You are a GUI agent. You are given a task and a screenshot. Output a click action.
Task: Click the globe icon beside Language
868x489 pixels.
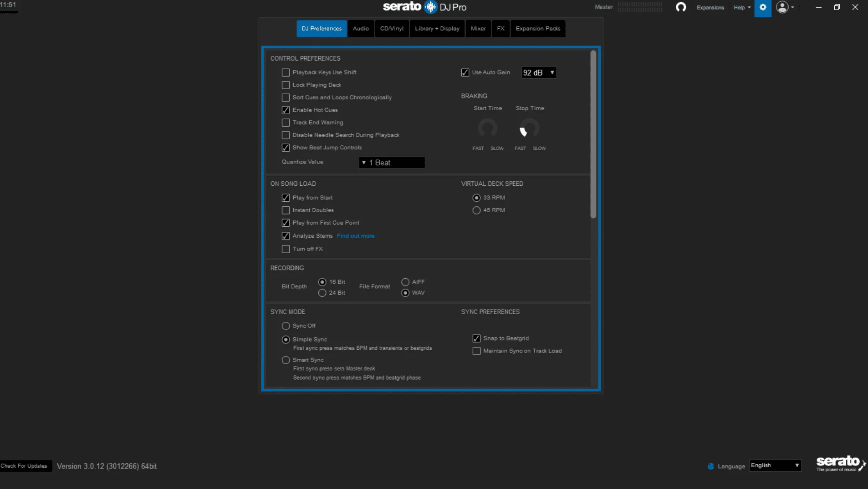(710, 466)
